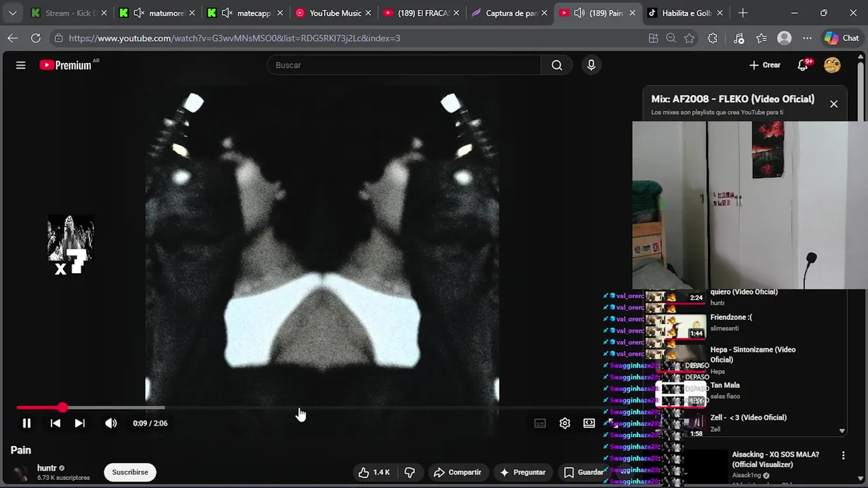The width and height of the screenshot is (868, 488).
Task: Open Aisacking - XQ SOS MALA? video
Action: click(x=775, y=460)
